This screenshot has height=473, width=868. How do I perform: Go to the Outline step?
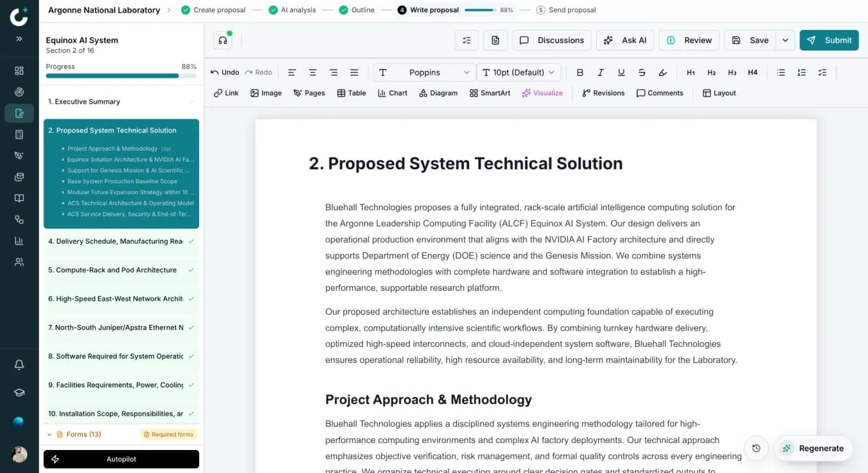pyautogui.click(x=357, y=10)
